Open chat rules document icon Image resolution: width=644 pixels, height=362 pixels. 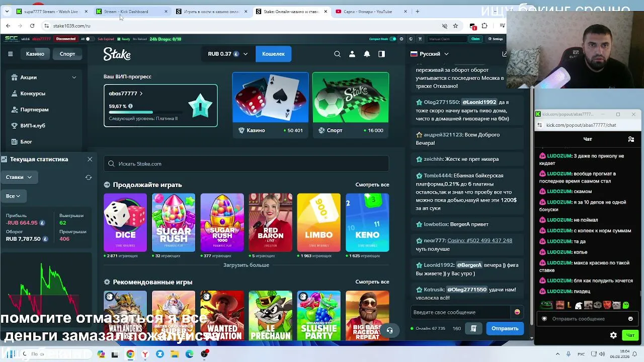coord(473,328)
